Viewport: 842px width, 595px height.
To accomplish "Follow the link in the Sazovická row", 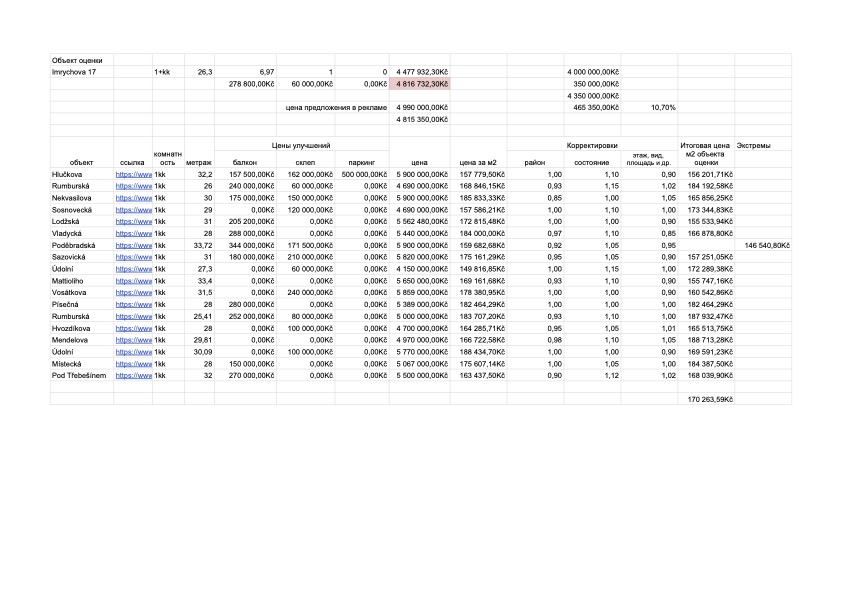I will point(133,257).
